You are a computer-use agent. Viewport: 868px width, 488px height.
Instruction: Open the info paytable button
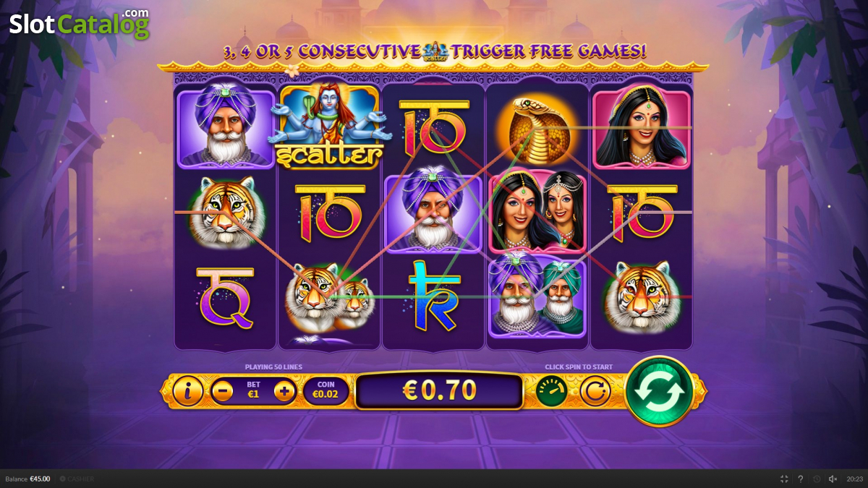[188, 392]
